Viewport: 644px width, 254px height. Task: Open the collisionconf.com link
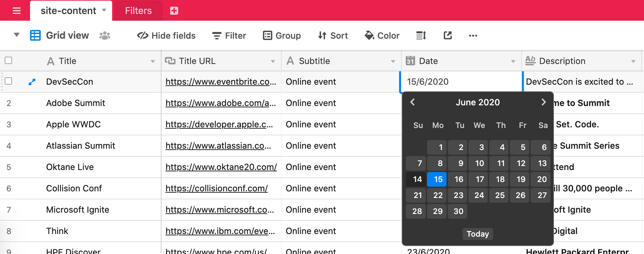click(217, 188)
